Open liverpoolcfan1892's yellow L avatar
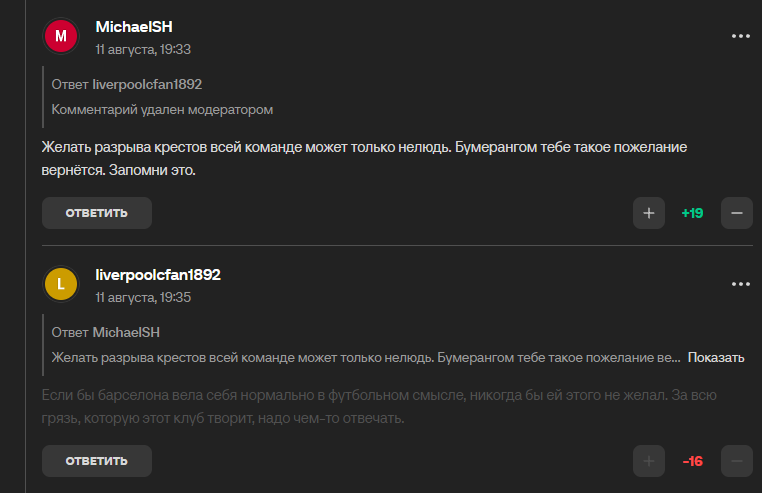 (x=61, y=284)
